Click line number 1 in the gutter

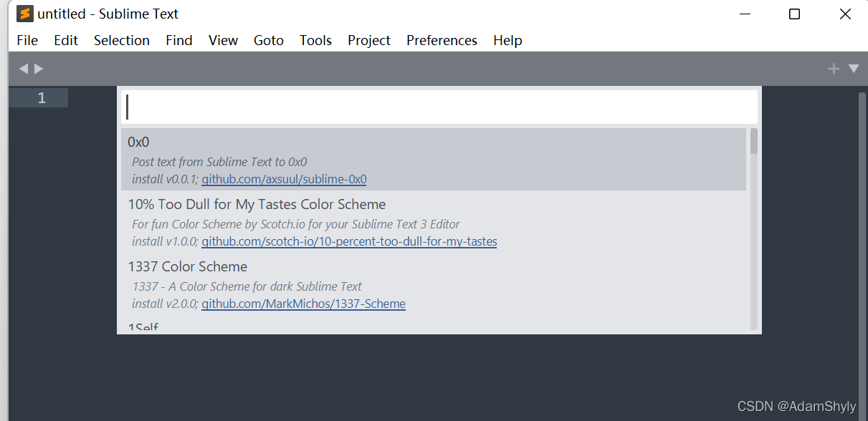coord(41,97)
